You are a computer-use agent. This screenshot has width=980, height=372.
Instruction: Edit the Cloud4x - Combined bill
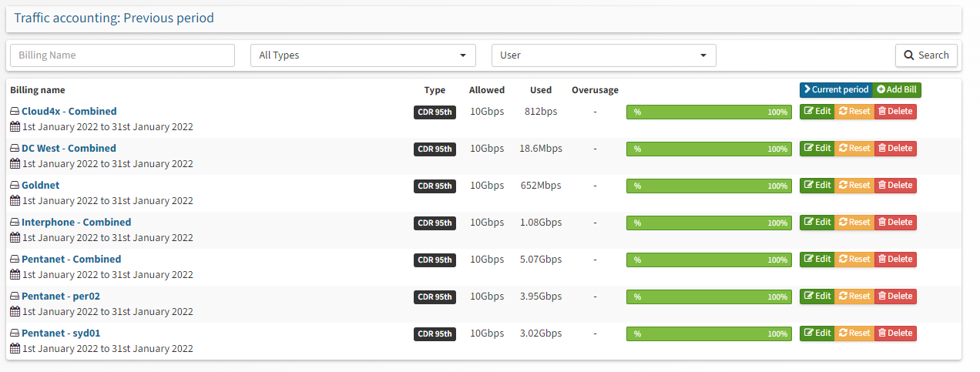pyautogui.click(x=817, y=112)
